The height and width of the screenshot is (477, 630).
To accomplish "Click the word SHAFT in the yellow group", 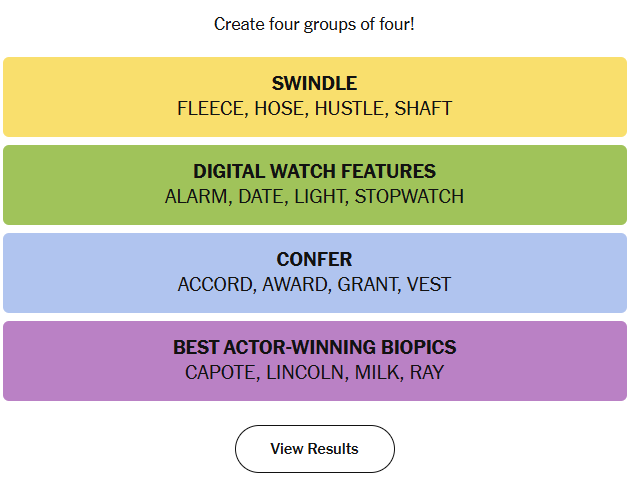I will 423,108.
